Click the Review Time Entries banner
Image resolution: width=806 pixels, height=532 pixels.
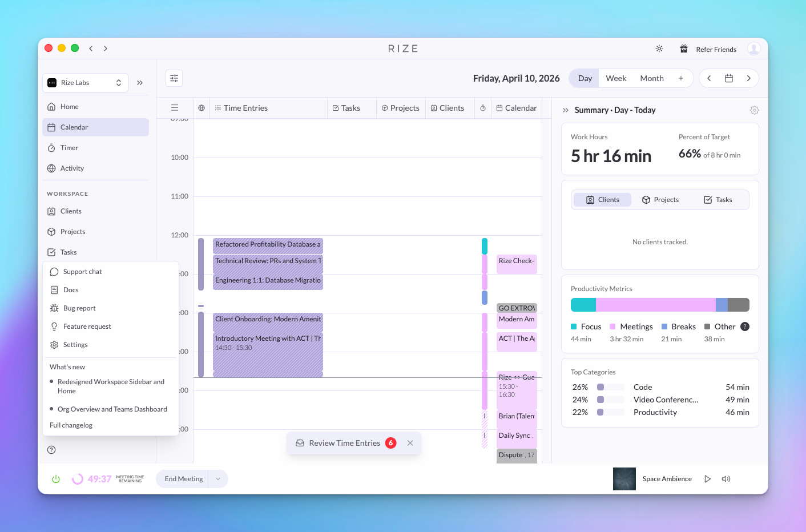tap(345, 442)
